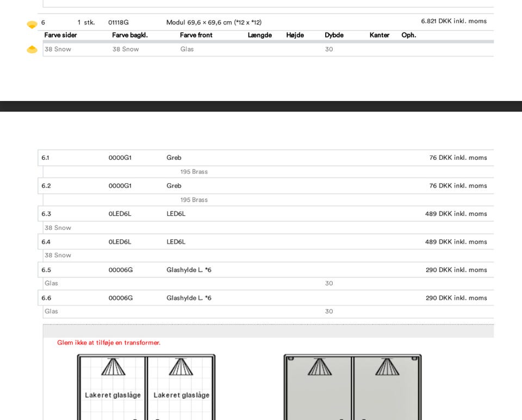This screenshot has height=420, width=522.
Task: Select 489 DKK price in row 6.3
Action: [x=456, y=214]
